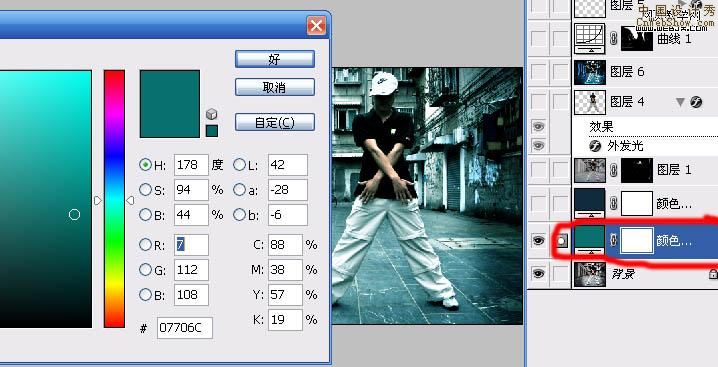Screen dimensions: 718x367
Task: Select the Lab a radio button
Action: click(239, 189)
